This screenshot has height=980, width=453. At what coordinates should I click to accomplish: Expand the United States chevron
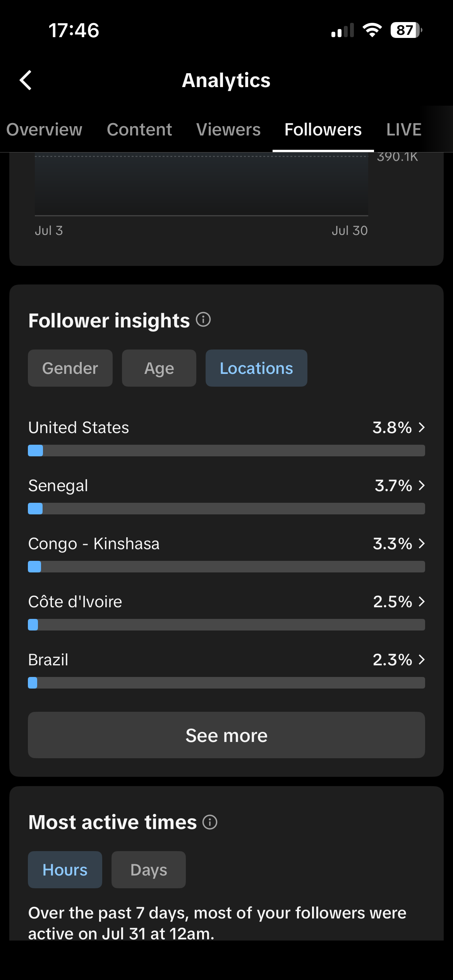pos(422,427)
